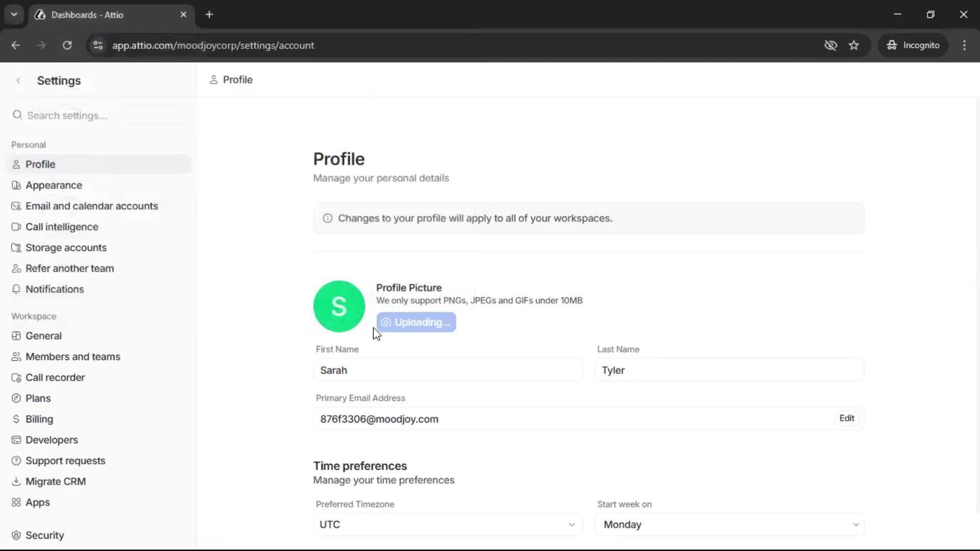Select the Notifications bell icon
The image size is (980, 551).
(x=16, y=289)
